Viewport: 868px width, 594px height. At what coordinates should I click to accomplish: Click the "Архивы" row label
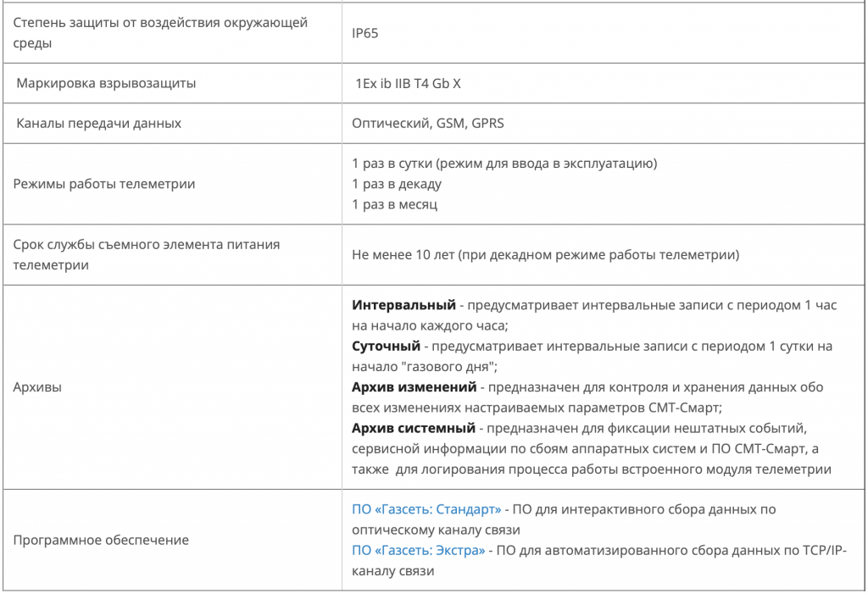37,387
